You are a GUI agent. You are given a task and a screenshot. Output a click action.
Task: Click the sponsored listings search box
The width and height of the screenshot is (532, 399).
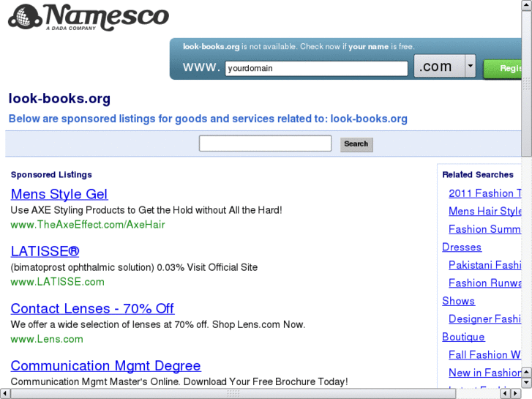click(x=266, y=143)
